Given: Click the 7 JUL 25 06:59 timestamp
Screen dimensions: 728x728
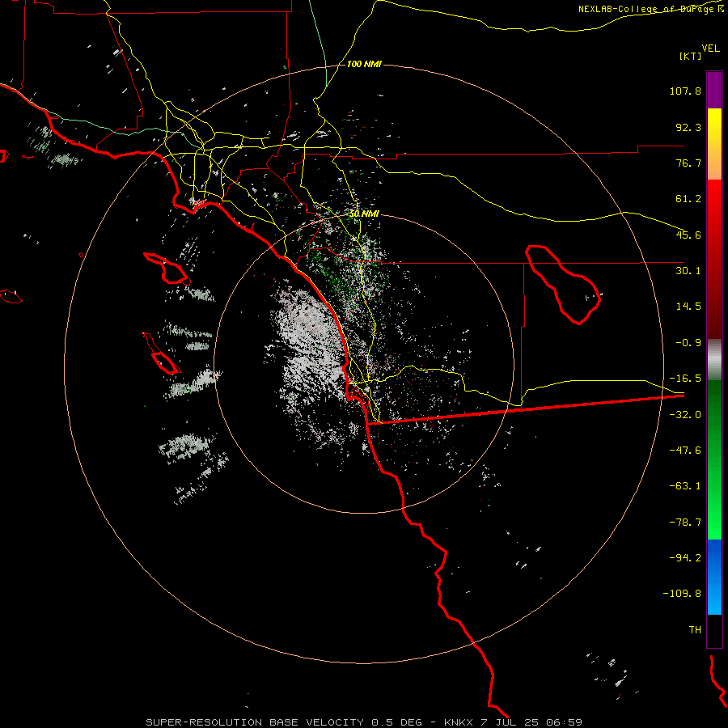Looking at the screenshot, I should [x=531, y=722].
